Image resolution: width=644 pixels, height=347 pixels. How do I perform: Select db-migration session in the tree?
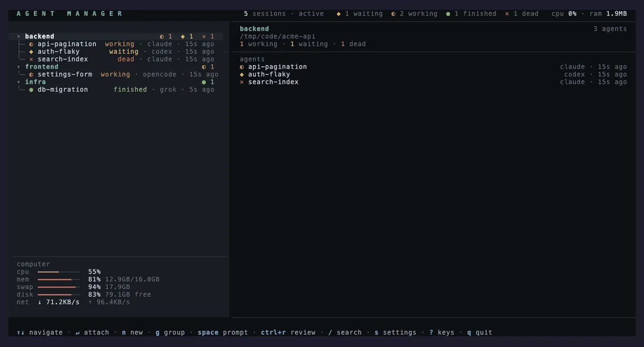point(116,89)
